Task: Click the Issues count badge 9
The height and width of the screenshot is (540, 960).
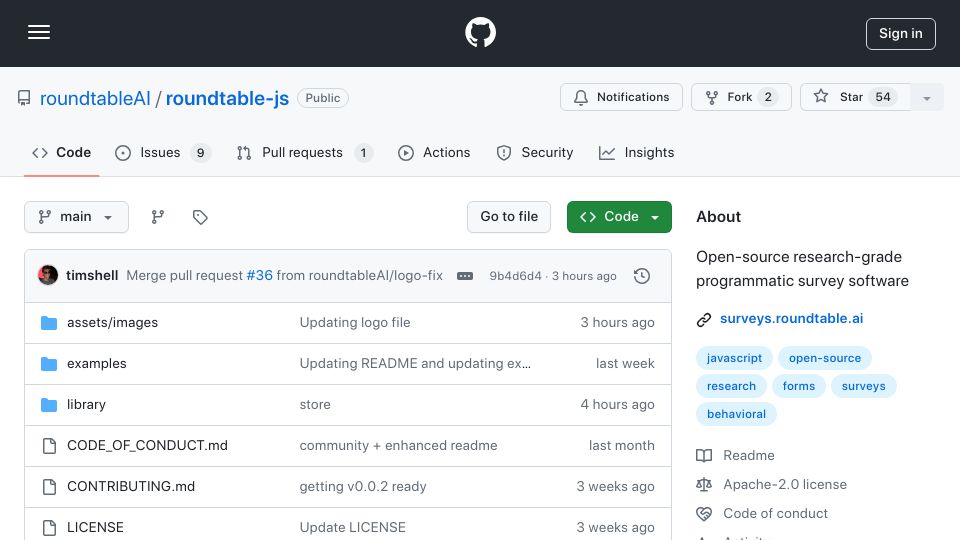Action: (200, 152)
